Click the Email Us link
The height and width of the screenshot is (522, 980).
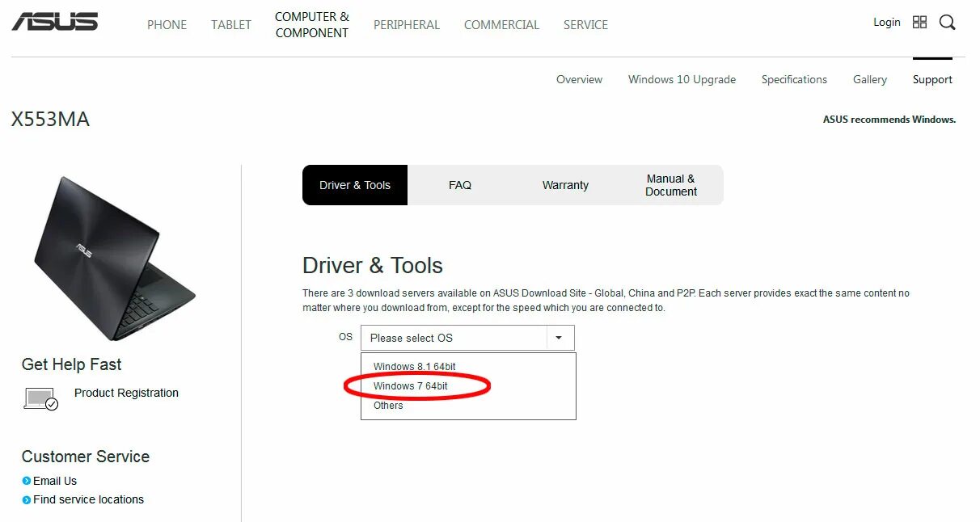pyautogui.click(x=54, y=480)
